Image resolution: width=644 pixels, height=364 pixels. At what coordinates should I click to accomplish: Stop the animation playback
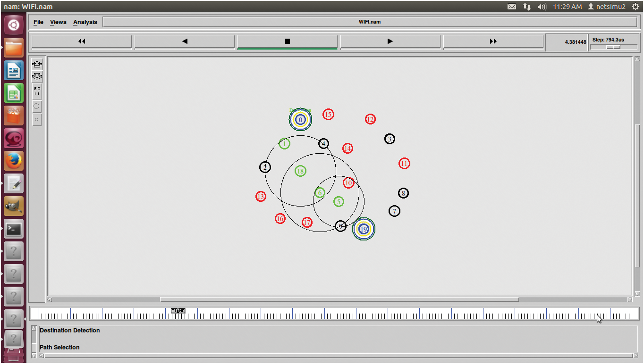click(287, 41)
